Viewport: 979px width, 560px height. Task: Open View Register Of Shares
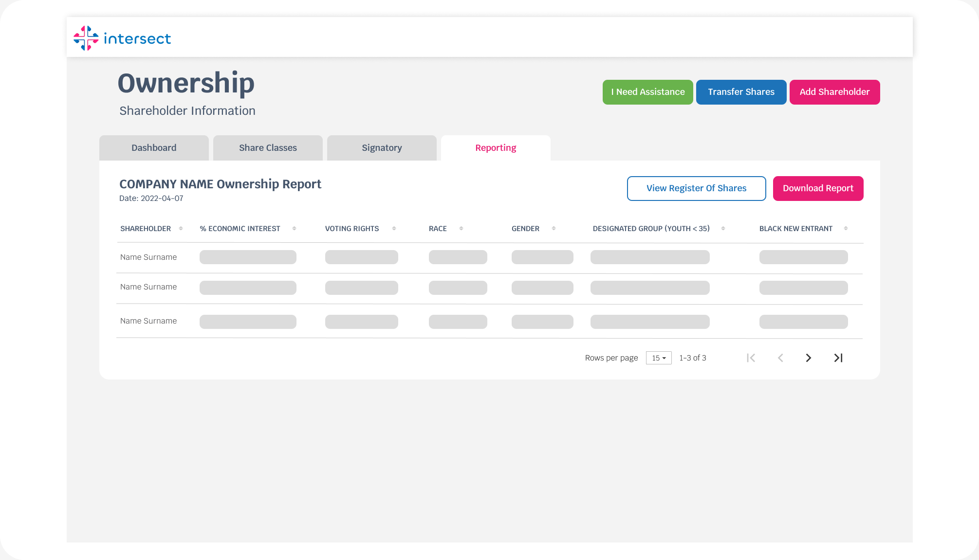tap(696, 188)
